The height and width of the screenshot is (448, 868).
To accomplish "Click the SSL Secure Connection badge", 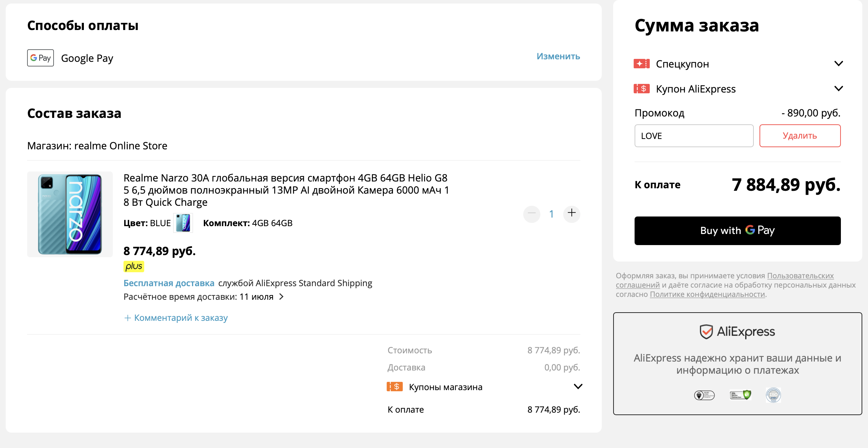I will pyautogui.click(x=740, y=395).
